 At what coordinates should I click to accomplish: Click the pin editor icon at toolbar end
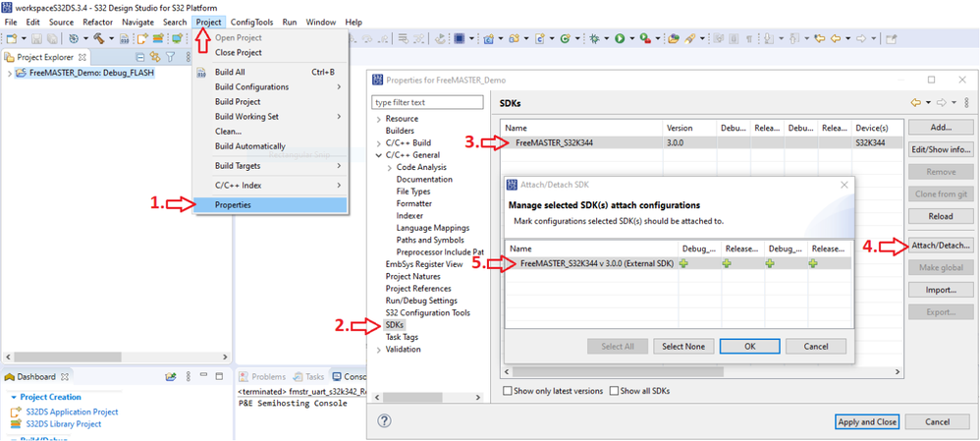[x=892, y=38]
